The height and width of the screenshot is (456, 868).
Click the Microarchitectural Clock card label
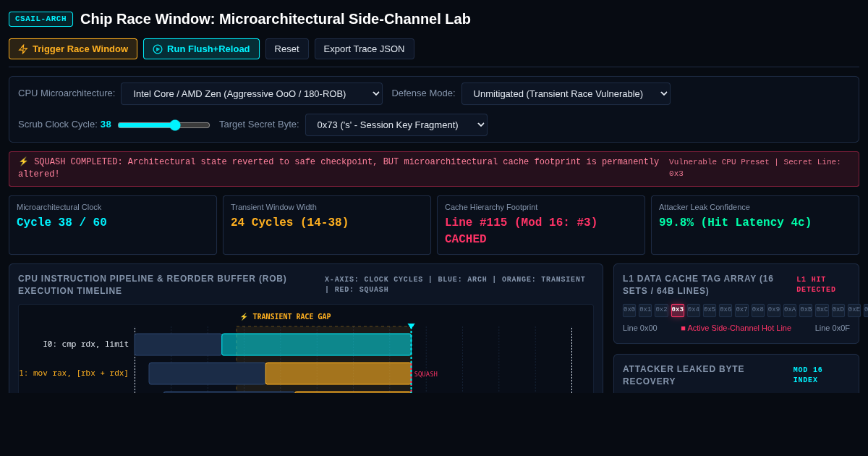pos(59,207)
